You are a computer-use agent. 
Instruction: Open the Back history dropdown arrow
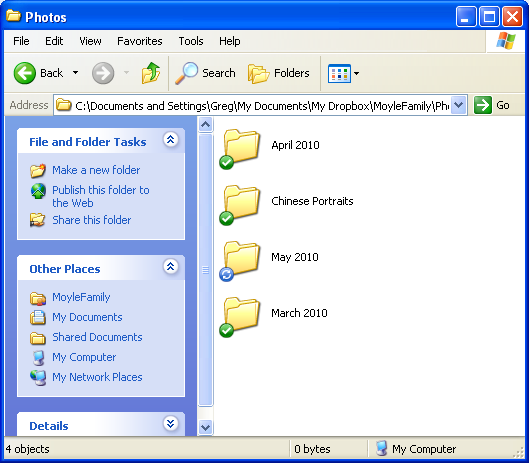pyautogui.click(x=76, y=73)
